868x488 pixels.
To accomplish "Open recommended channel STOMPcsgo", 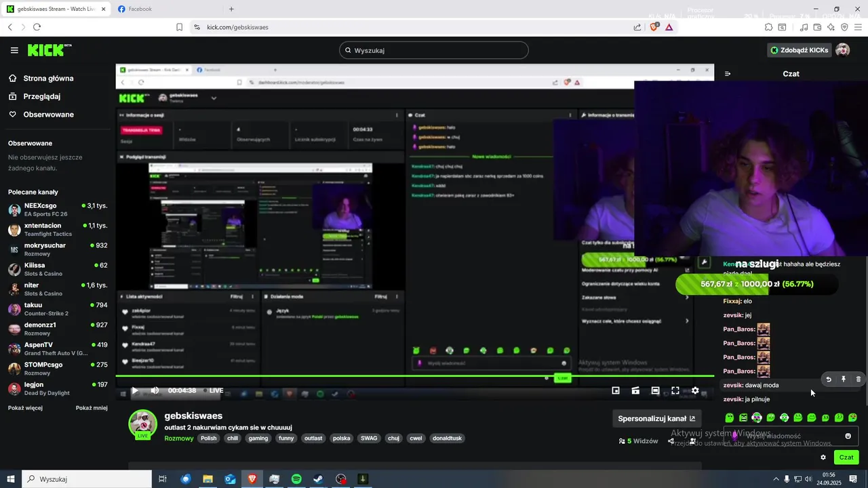I will [58, 369].
